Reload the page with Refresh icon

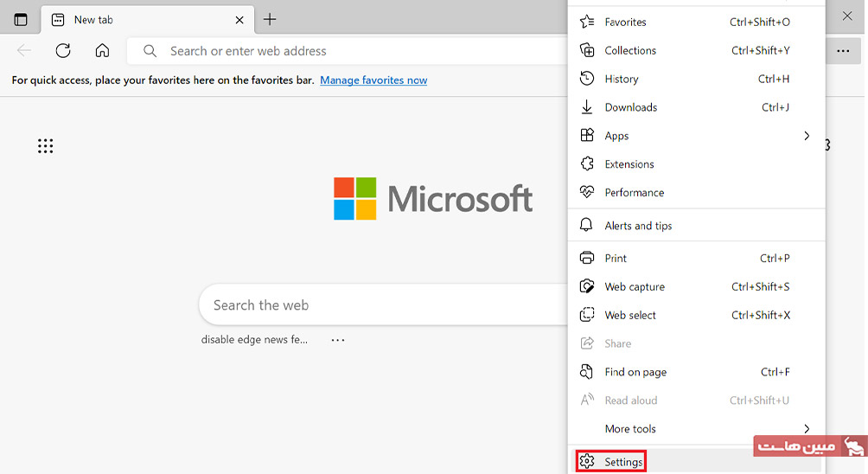63,51
